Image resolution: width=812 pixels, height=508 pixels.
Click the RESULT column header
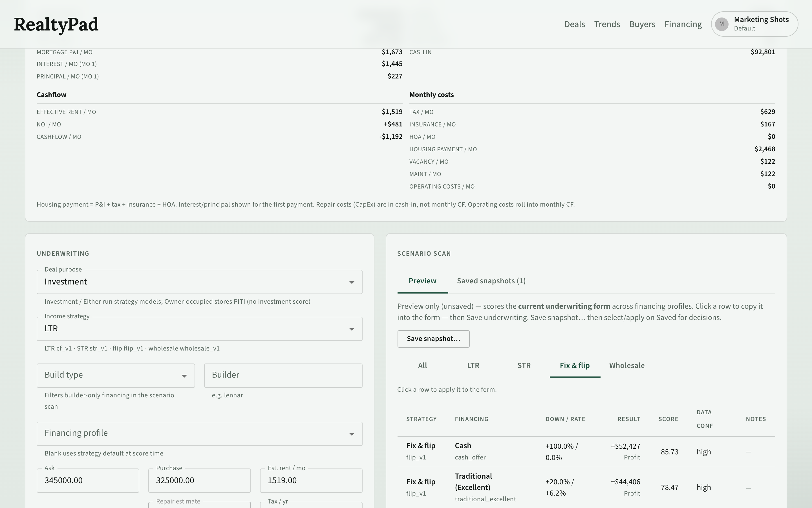[629, 419]
